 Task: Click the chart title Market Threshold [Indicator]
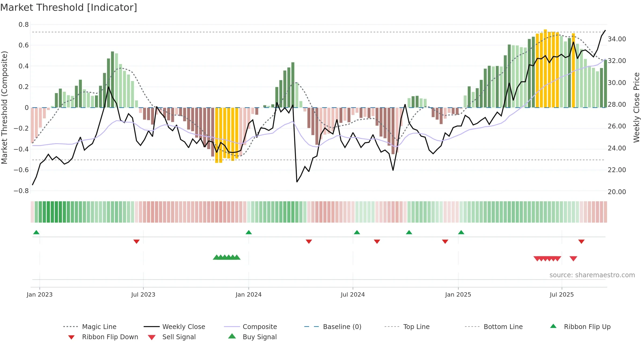[x=69, y=8]
